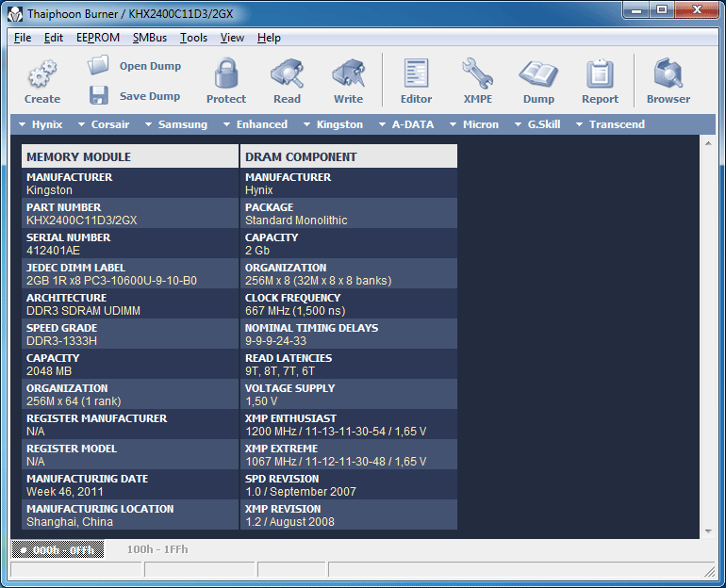The height and width of the screenshot is (588, 726).
Task: Click the Create gears icon
Action: click(x=42, y=73)
